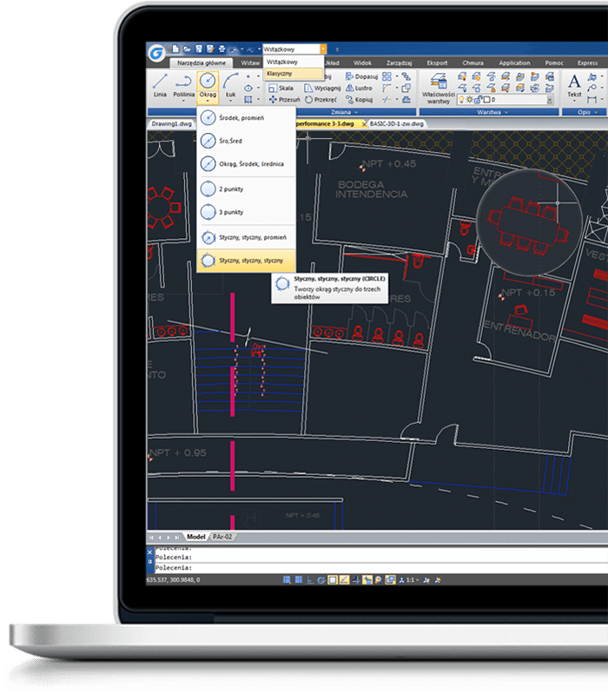Screen dimensions: 608x700
Task: Toggle grid display in status bar
Action: [299, 580]
